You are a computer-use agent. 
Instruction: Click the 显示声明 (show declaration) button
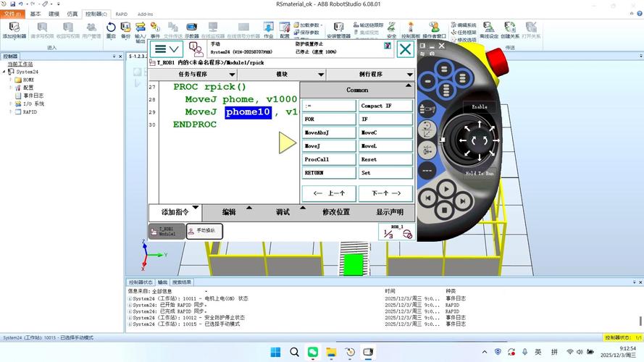coord(389,212)
